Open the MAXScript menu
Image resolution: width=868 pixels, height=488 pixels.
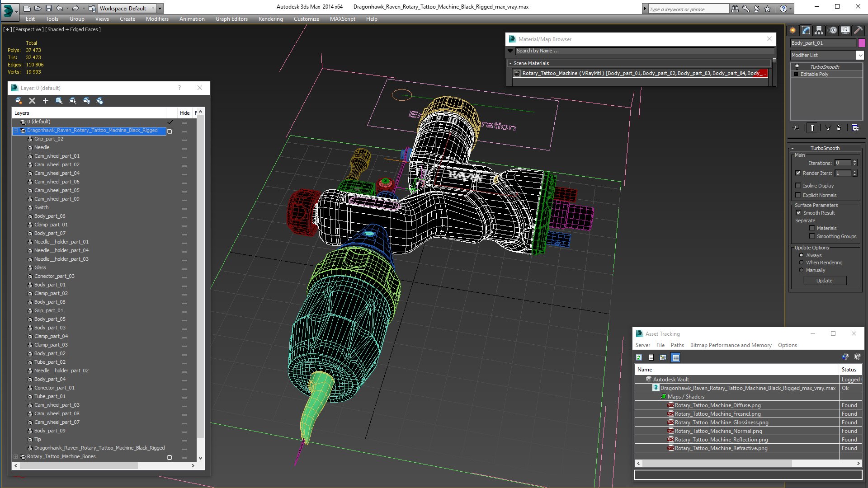342,19
